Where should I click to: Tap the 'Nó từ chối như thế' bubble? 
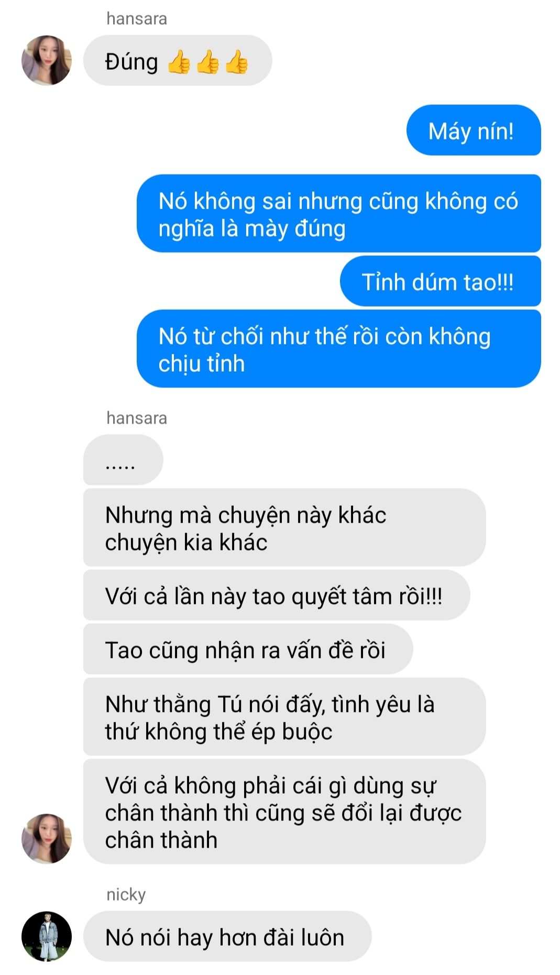[x=339, y=349]
